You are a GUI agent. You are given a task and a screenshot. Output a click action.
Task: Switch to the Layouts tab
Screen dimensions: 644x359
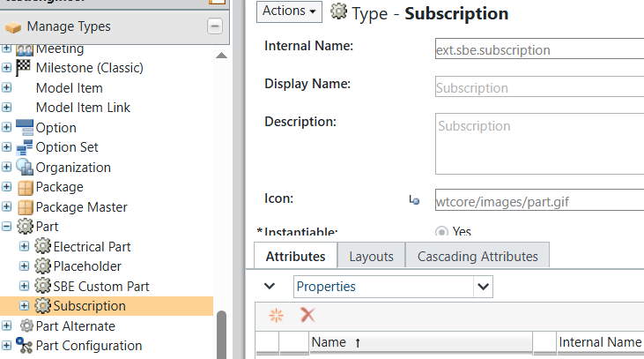[371, 257]
